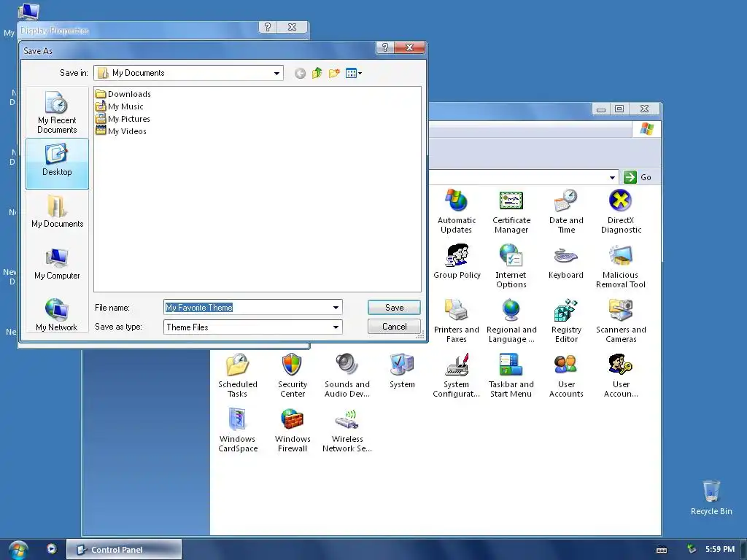747x560 pixels.
Task: Click the Save button
Action: coord(394,308)
